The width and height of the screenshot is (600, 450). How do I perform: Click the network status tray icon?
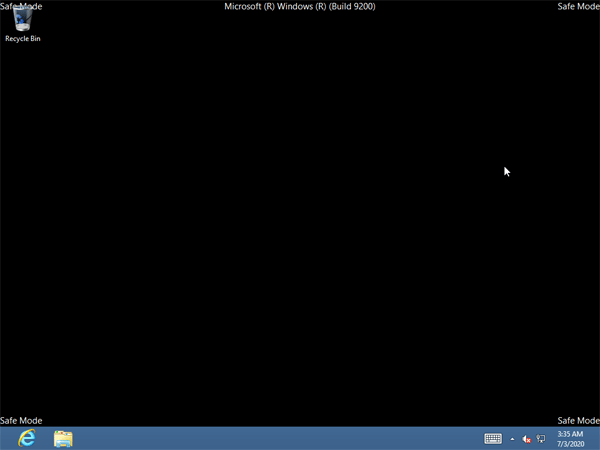[541, 439]
